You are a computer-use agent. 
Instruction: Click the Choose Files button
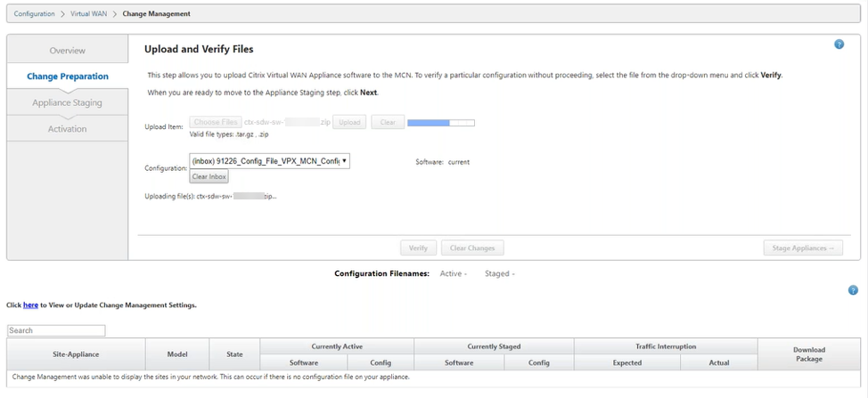pyautogui.click(x=216, y=122)
